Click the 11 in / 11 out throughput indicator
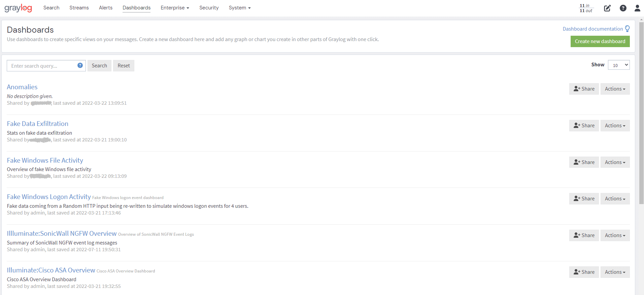 tap(586, 8)
